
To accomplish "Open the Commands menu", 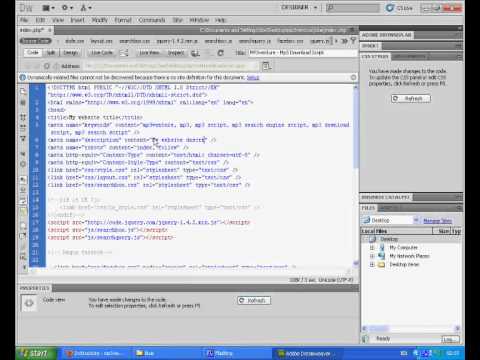I will coord(151,20).
